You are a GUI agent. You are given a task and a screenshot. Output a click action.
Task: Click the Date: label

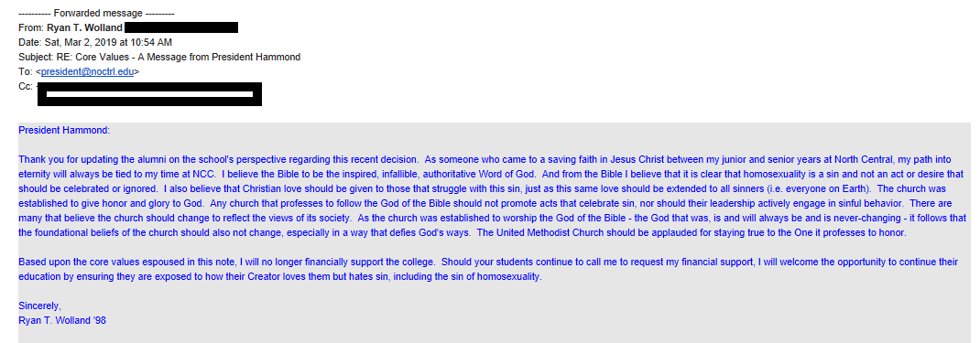[30, 42]
